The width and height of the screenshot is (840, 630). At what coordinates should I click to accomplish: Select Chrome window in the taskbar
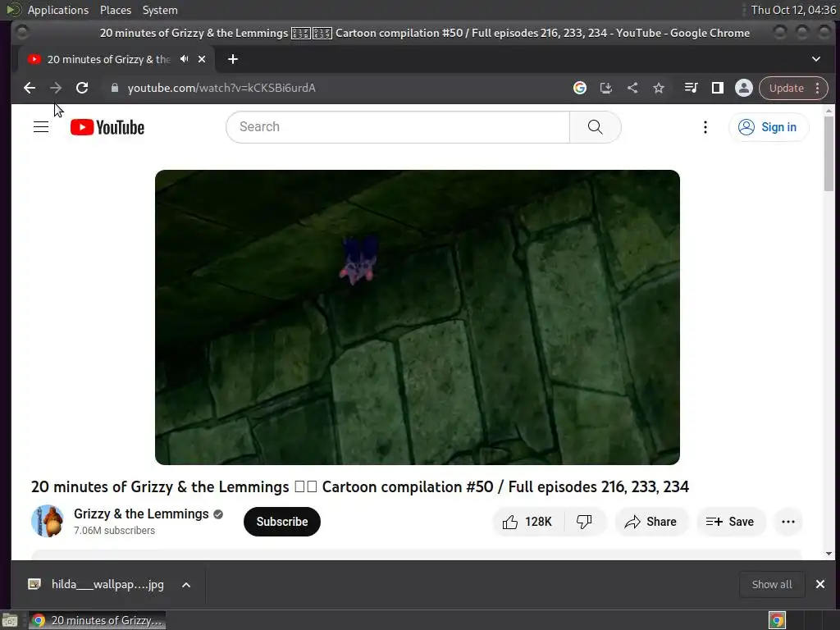point(97,620)
